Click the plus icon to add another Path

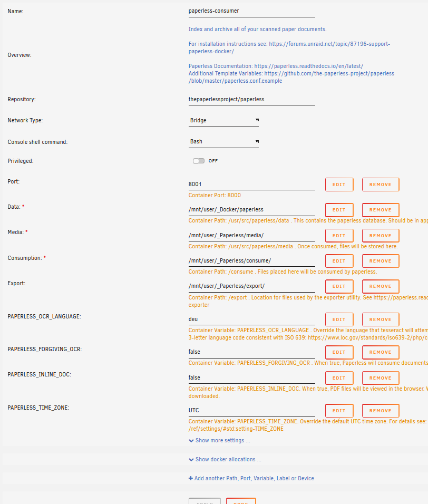click(190, 478)
